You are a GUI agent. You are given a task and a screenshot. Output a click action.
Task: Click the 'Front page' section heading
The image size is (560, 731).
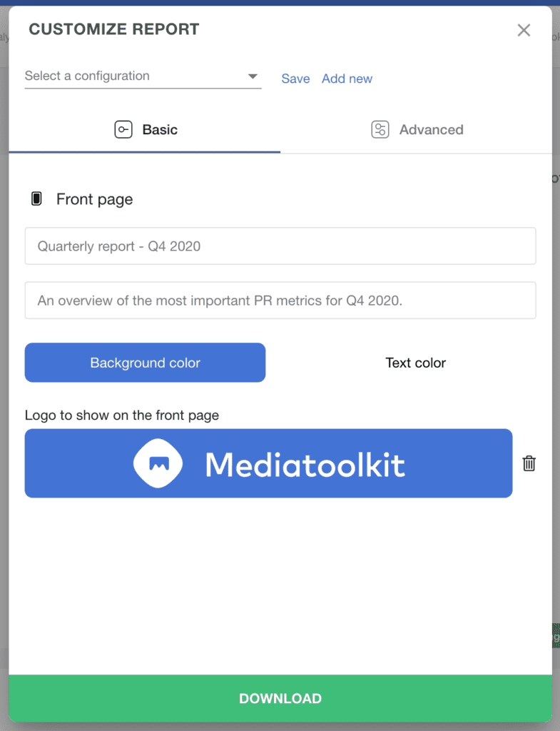pos(94,199)
